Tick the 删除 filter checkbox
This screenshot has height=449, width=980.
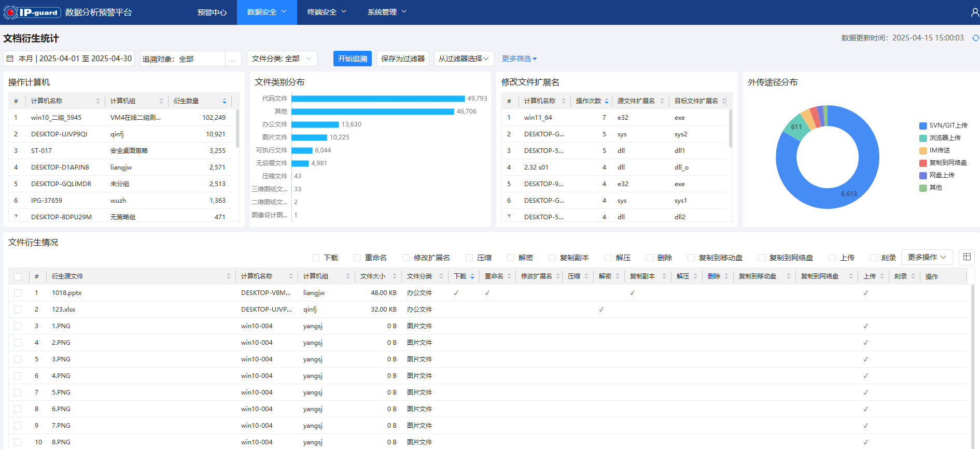click(650, 258)
